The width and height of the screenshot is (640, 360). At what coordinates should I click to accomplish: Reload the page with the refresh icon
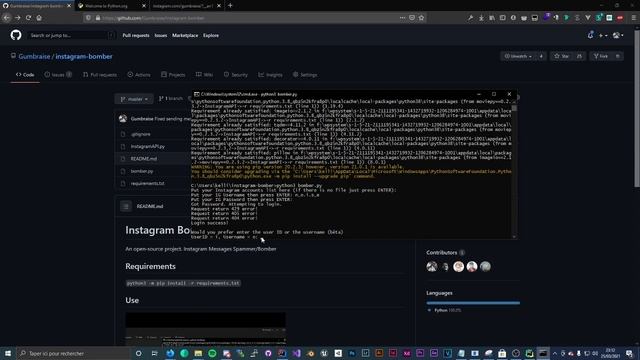pos(28,18)
